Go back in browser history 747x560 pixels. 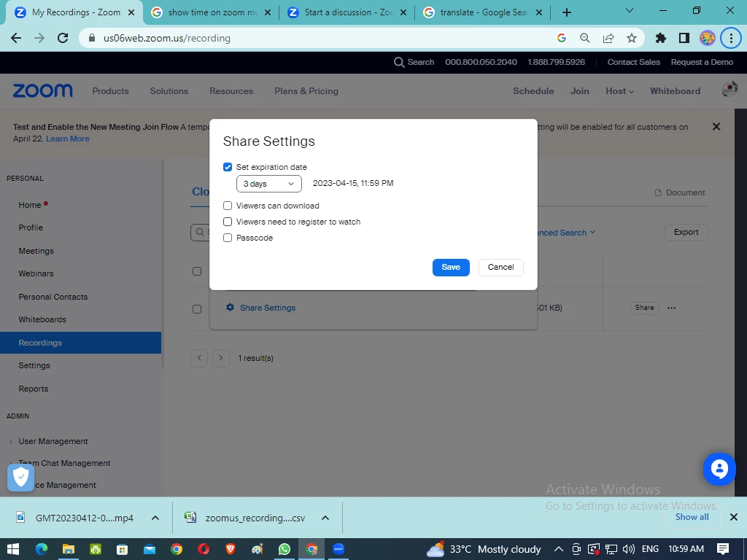pos(16,38)
